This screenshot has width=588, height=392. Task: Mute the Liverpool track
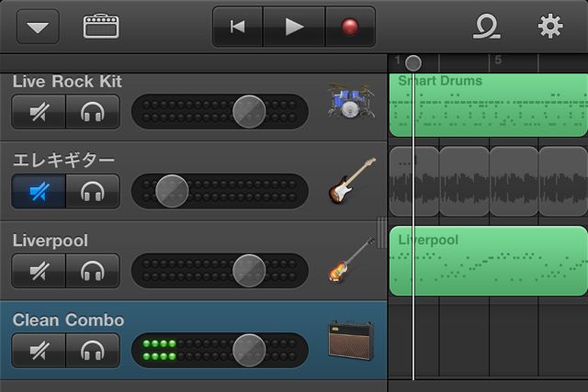tap(39, 271)
